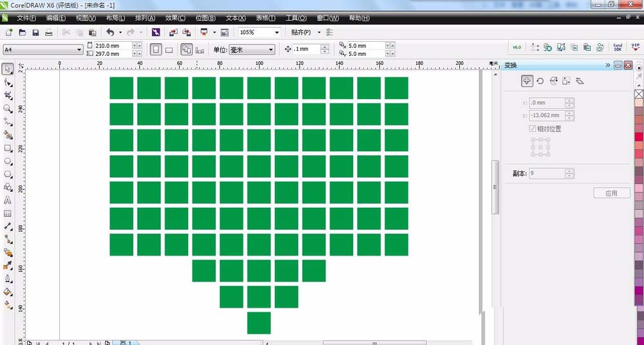Paste from clipboard toolbar icon
This screenshot has height=345, width=644.
pyautogui.click(x=93, y=32)
